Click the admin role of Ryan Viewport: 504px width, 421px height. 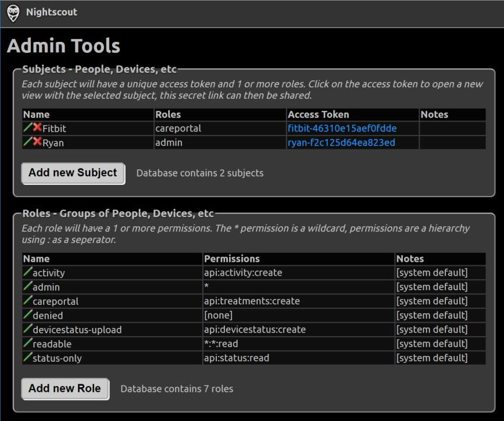click(x=169, y=142)
